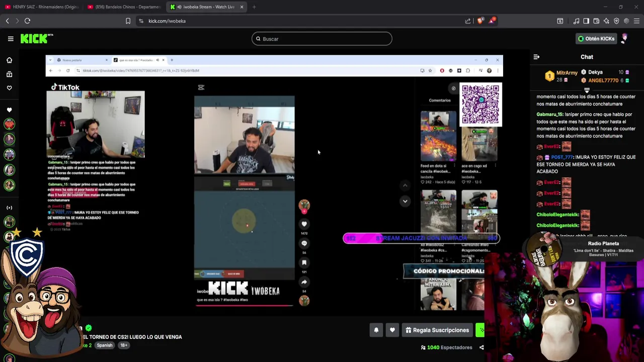Share the stream with share icon
644x362 pixels.
pyautogui.click(x=481, y=347)
